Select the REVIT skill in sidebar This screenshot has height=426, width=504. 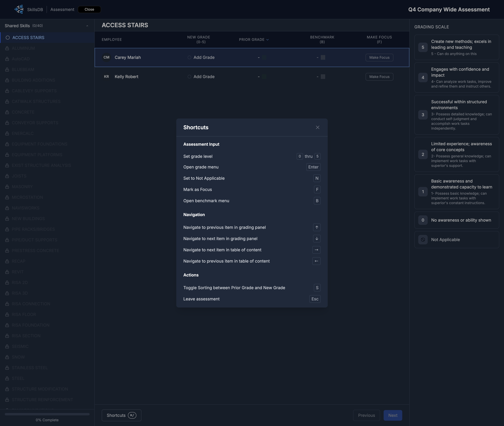(x=18, y=272)
